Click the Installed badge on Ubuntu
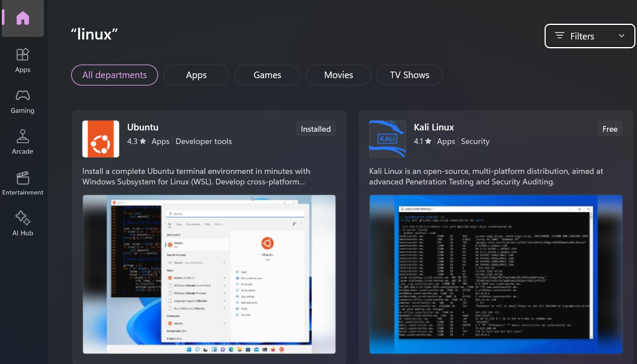 [316, 129]
